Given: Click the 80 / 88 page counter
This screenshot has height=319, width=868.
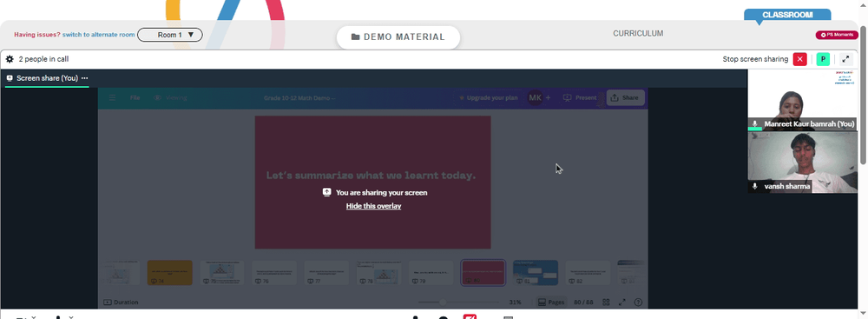Looking at the screenshot, I should (583, 302).
